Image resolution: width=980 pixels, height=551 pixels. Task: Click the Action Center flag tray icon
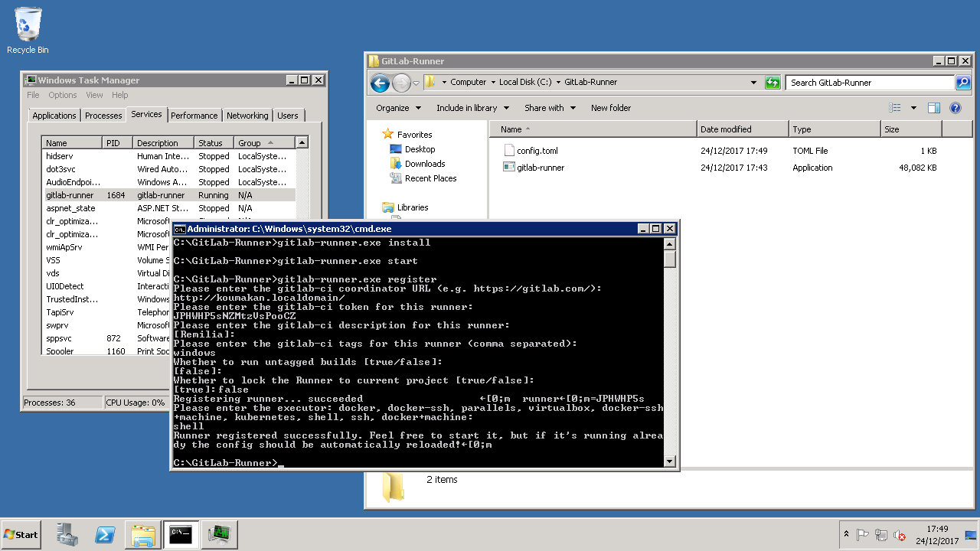click(x=863, y=535)
